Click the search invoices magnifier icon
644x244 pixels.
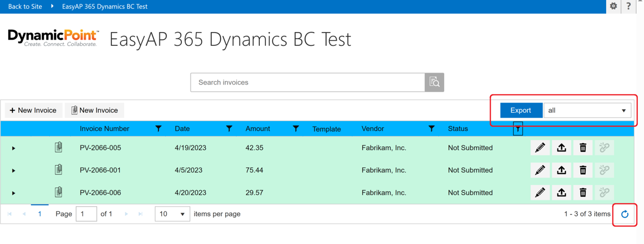434,82
